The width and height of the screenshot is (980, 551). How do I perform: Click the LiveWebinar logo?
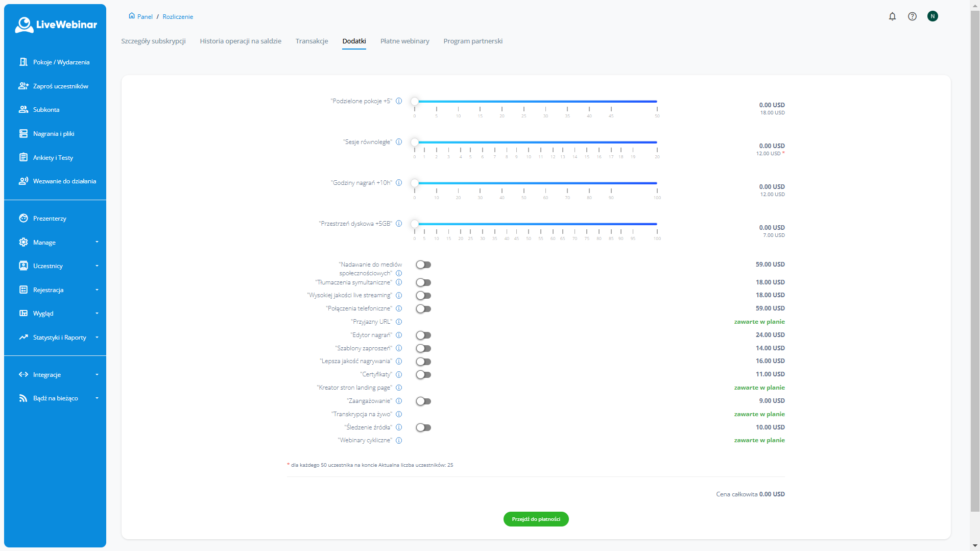(56, 25)
